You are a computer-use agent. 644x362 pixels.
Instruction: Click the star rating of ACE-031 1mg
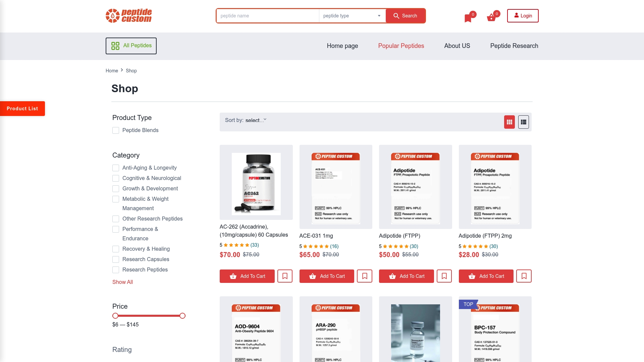click(x=316, y=246)
